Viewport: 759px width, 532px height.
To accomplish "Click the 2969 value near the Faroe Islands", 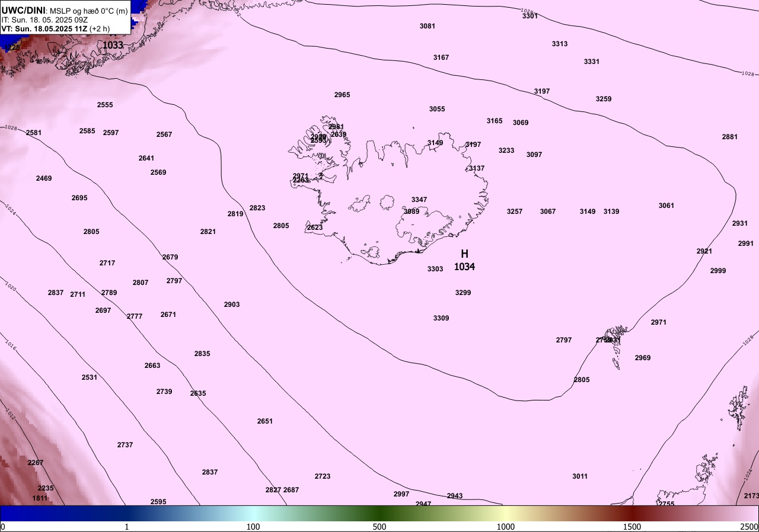I will [643, 358].
